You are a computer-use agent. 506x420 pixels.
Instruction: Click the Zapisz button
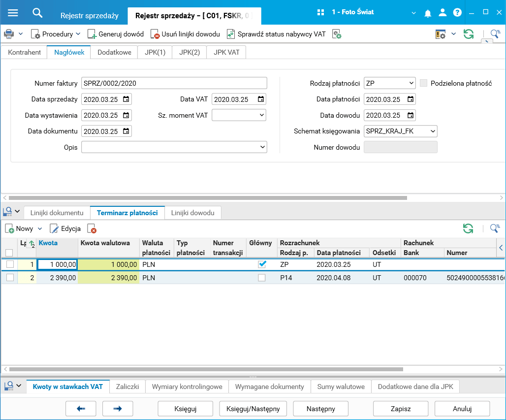click(400, 409)
